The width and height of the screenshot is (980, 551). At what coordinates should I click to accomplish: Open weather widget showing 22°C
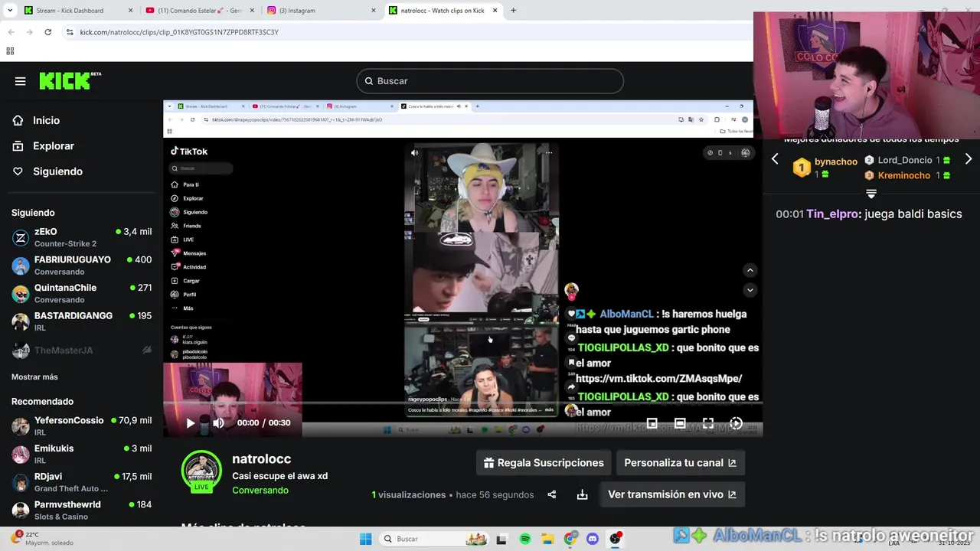click(x=42, y=538)
